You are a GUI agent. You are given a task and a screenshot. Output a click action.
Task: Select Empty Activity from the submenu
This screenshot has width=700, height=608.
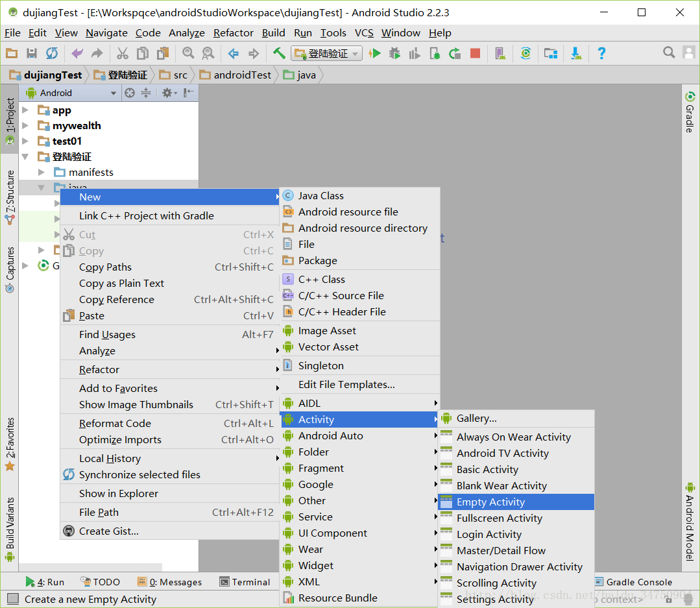tap(490, 502)
